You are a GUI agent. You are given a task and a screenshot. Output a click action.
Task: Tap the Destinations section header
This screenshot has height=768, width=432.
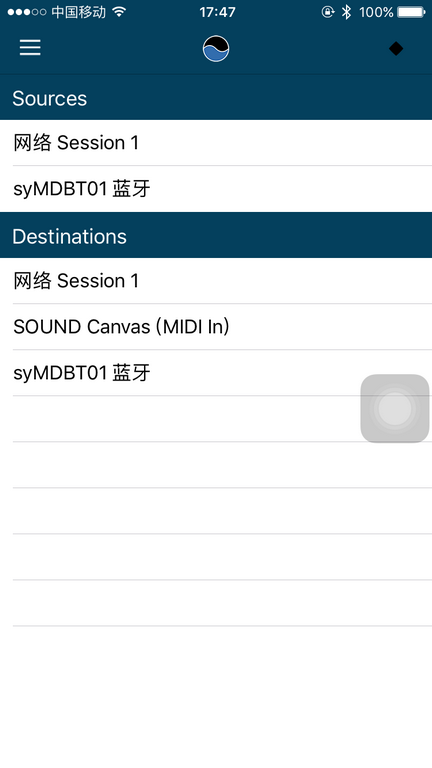[x=216, y=235]
